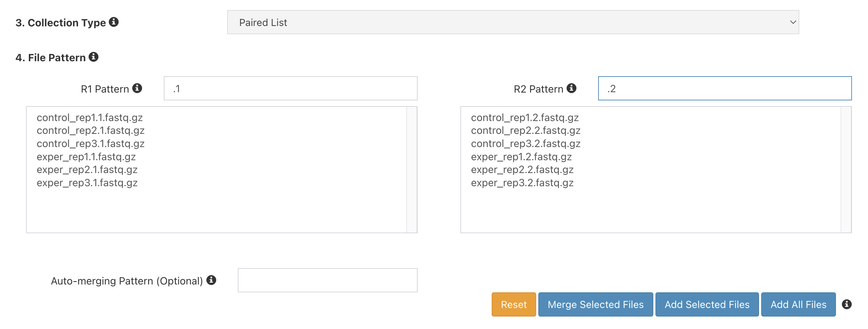Select exper_rep3.1.fastq.gz in R1 list

87,183
